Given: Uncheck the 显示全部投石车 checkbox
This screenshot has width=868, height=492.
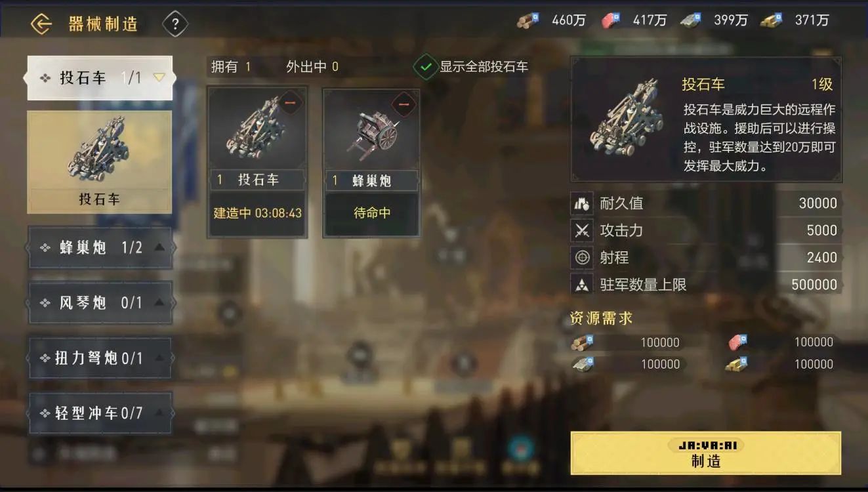Looking at the screenshot, I should pos(426,66).
